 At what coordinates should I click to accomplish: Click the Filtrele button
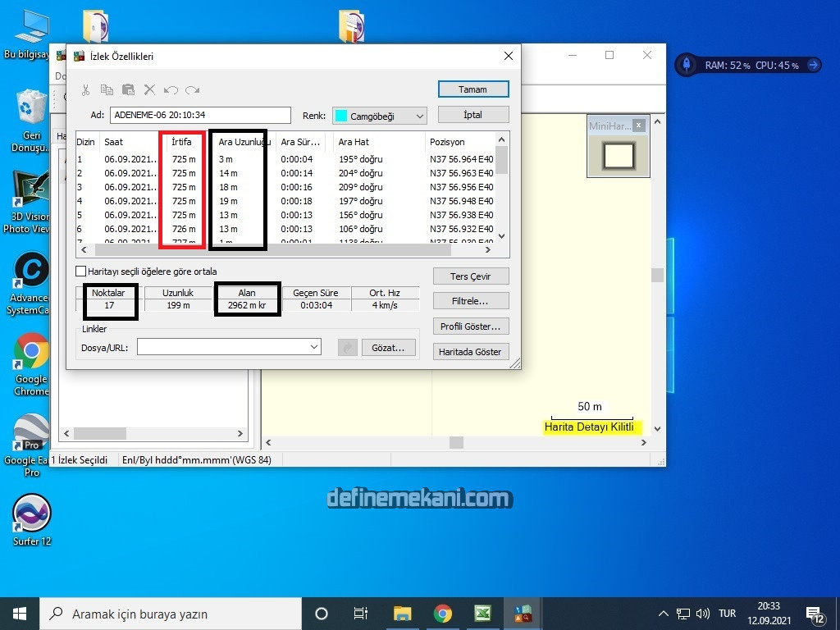[471, 301]
